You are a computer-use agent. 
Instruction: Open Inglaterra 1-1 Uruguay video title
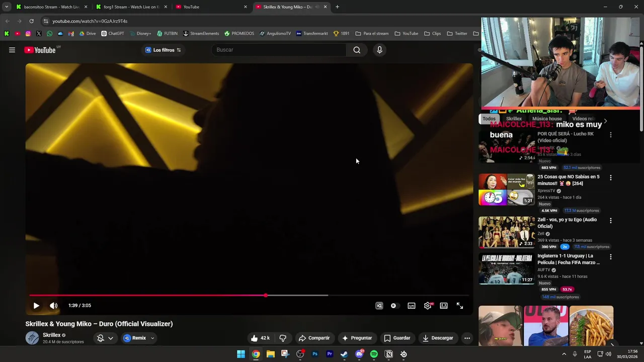(x=569, y=259)
